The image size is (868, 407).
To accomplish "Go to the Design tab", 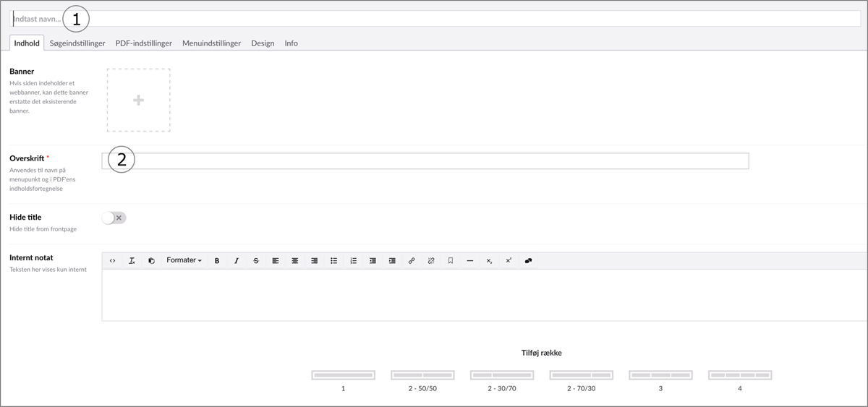I will [263, 43].
